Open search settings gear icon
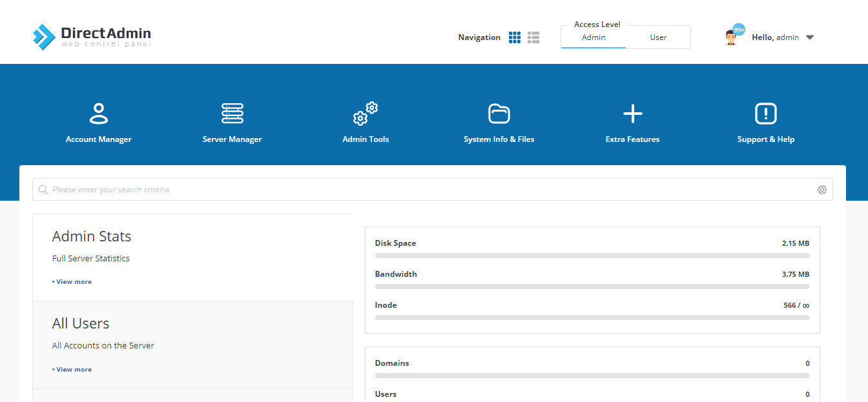This screenshot has width=868, height=402. pos(821,190)
